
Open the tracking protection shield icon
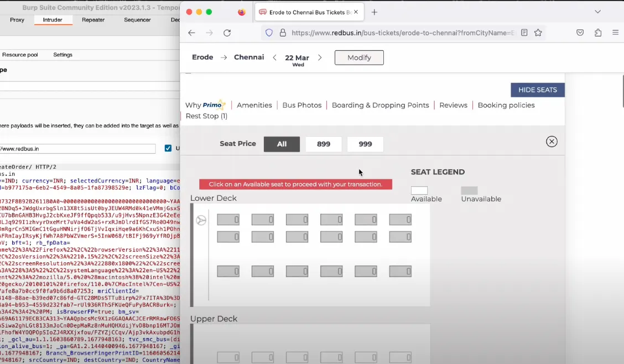click(x=269, y=33)
